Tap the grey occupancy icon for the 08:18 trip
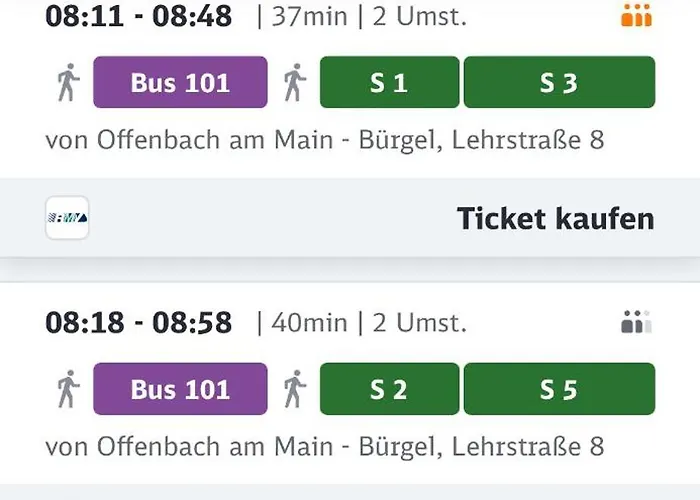The width and height of the screenshot is (700, 500). tap(636, 322)
